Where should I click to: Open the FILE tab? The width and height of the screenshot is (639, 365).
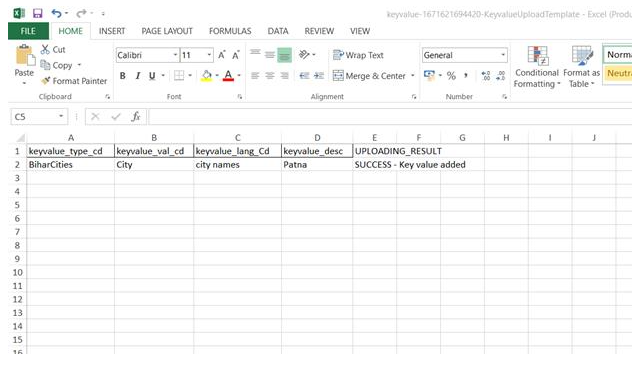28,31
